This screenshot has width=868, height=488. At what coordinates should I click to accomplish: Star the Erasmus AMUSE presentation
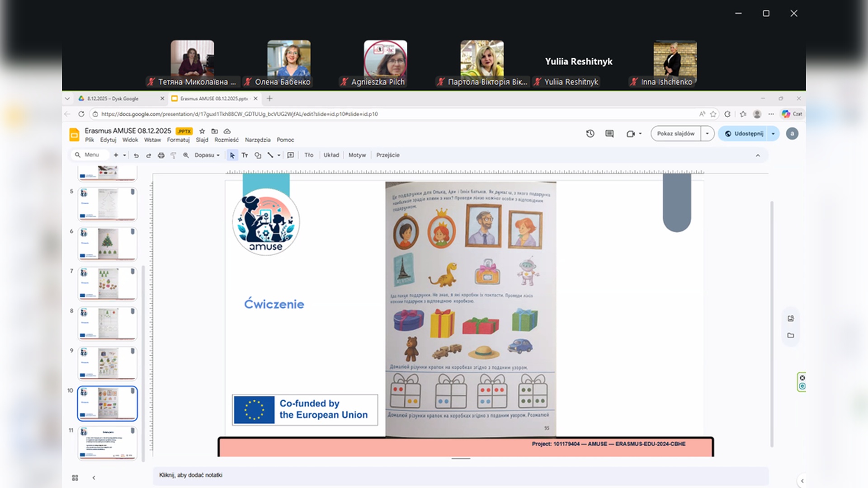click(202, 131)
